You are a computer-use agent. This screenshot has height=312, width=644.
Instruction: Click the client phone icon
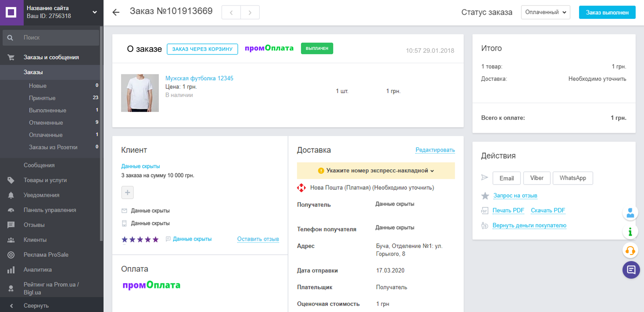[125, 223]
